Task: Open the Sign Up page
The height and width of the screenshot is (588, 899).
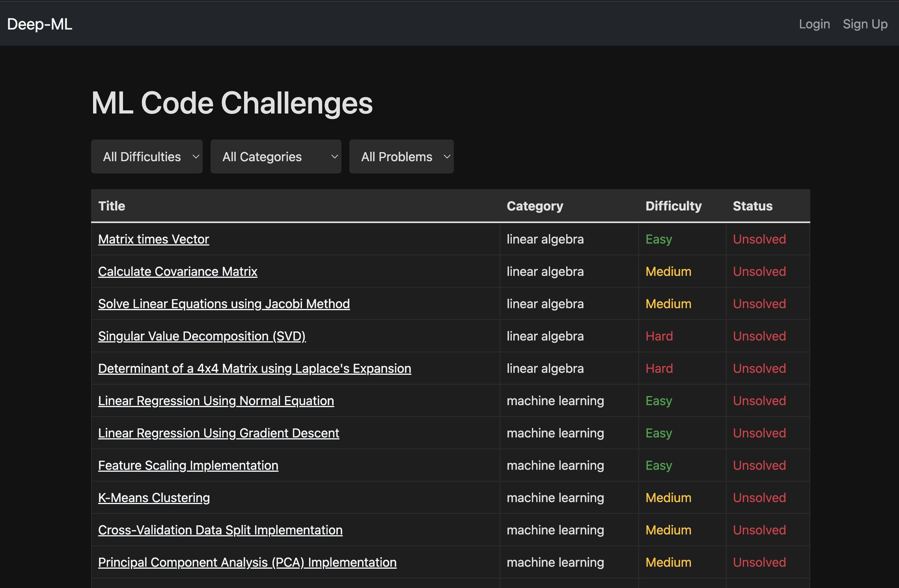Action: 865,24
